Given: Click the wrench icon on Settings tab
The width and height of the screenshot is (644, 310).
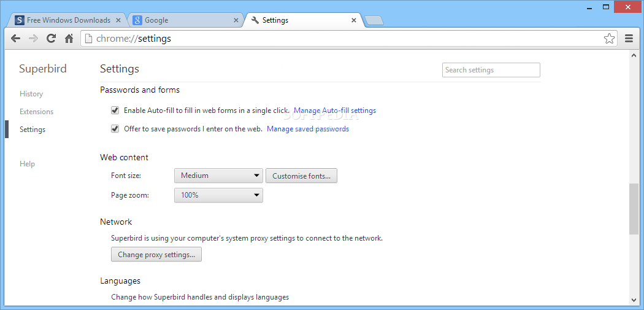Looking at the screenshot, I should [255, 20].
